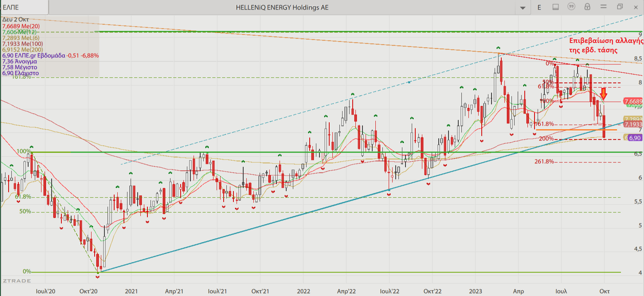
Task: Select the Με(20) moving average label
Action: click(21, 26)
